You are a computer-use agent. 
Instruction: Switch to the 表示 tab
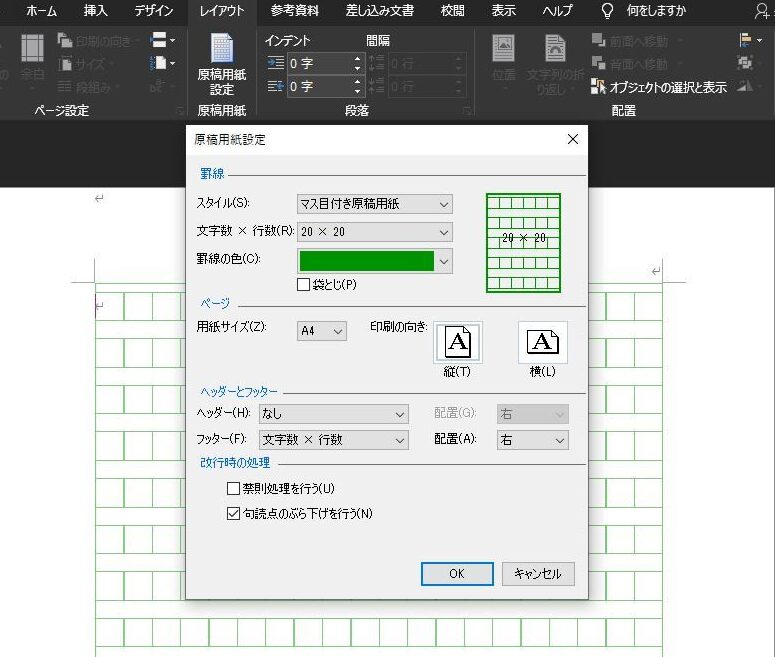[504, 11]
